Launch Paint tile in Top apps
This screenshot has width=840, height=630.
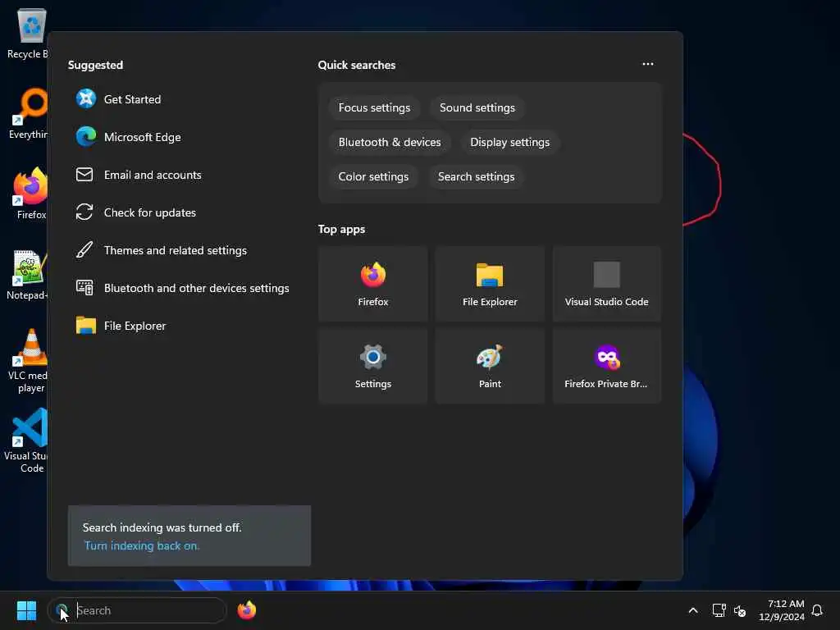tap(490, 366)
